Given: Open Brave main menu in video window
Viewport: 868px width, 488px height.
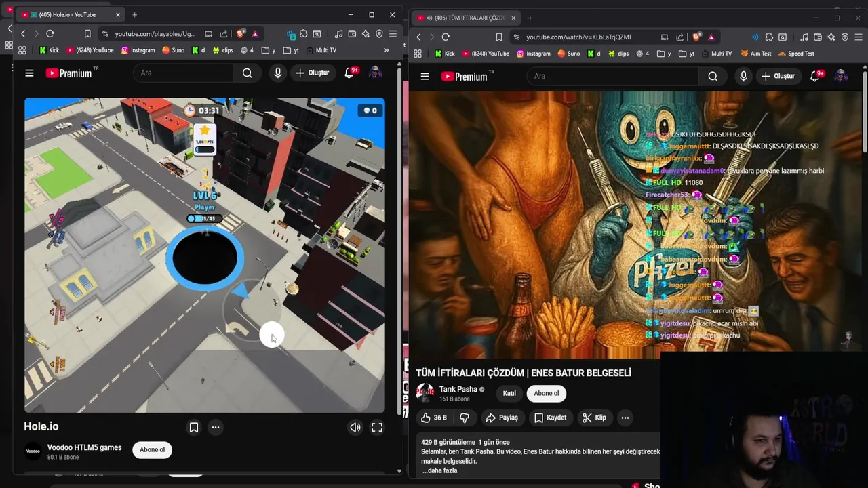Looking at the screenshot, I should click(x=860, y=37).
